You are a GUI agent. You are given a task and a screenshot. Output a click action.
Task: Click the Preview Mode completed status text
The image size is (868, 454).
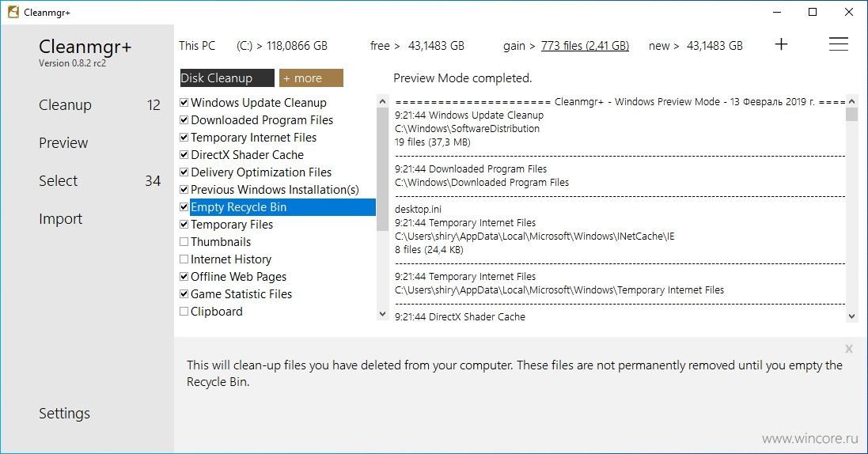point(462,78)
